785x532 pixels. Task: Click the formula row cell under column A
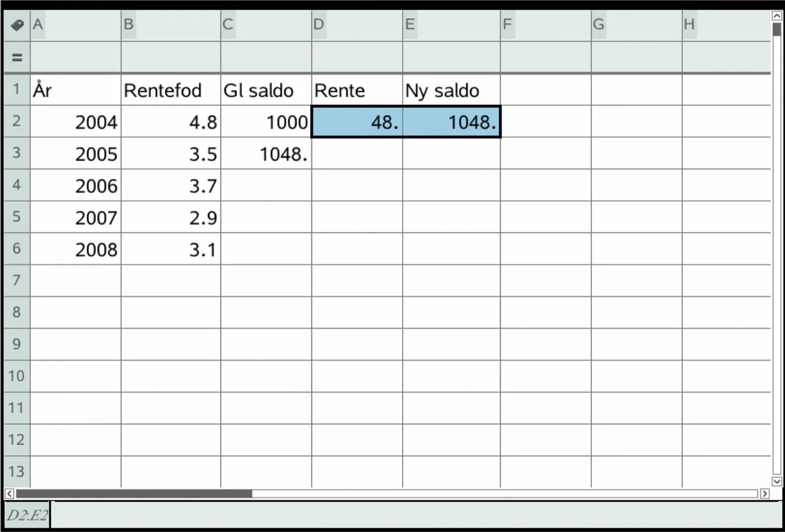tap(76, 58)
